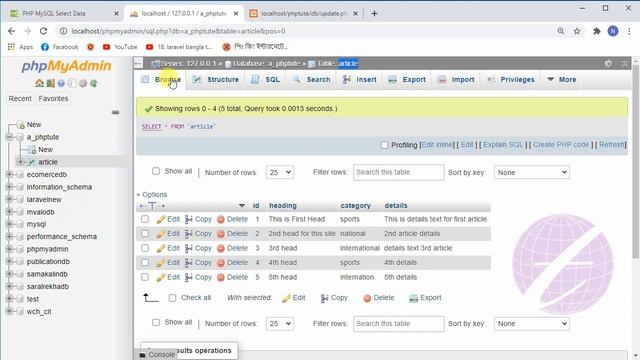Click the page settings gear icon
The width and height of the screenshot is (640, 360).
click(608, 64)
